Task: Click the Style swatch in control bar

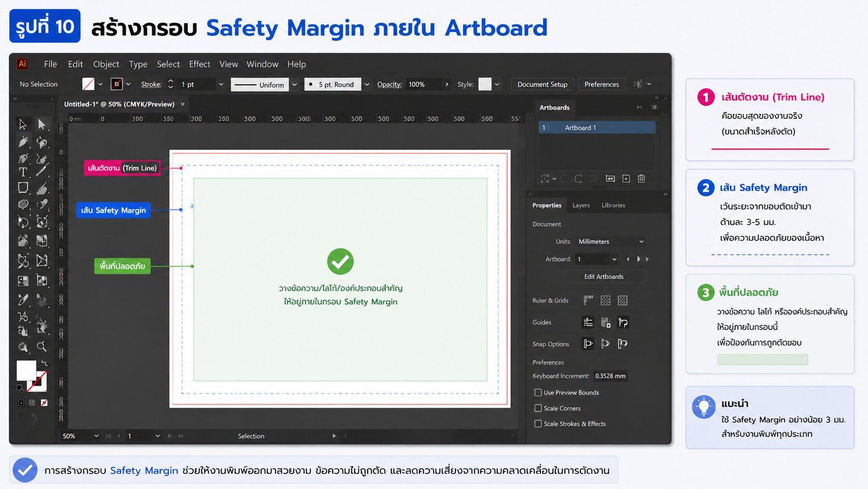Action: (485, 84)
